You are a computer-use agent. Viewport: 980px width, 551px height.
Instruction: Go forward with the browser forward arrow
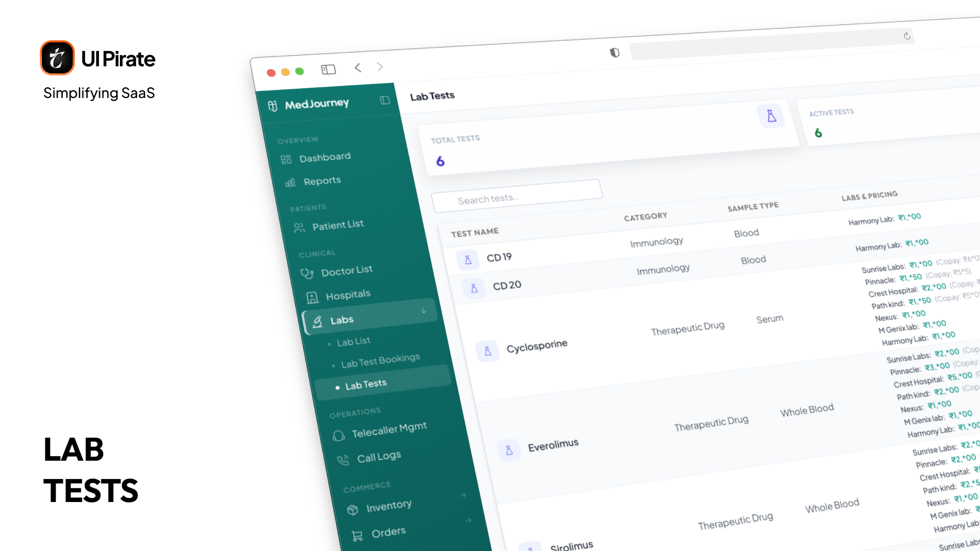pos(380,66)
